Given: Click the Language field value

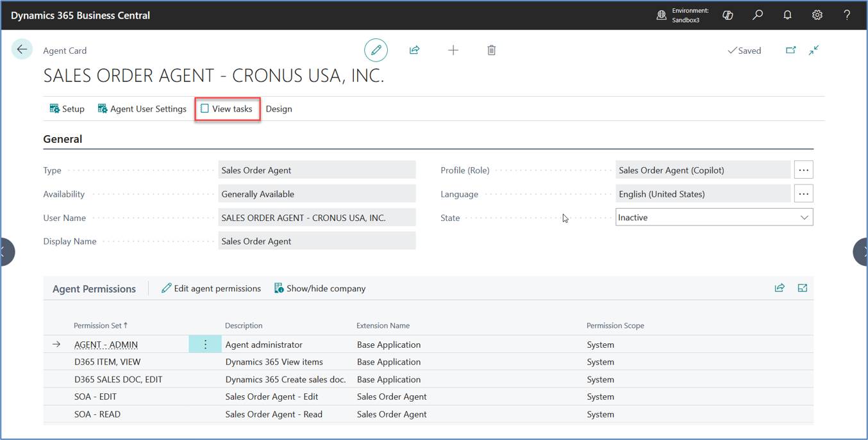Looking at the screenshot, I should pos(703,193).
